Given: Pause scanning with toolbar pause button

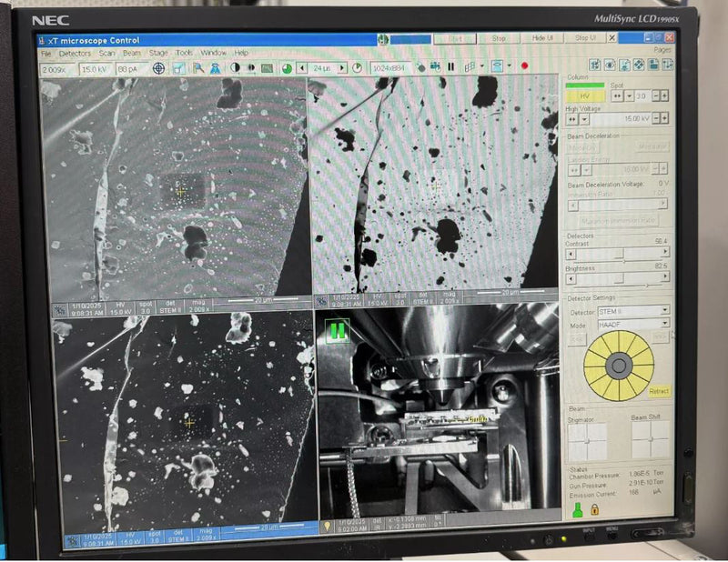Looking at the screenshot, I should pos(450,67).
